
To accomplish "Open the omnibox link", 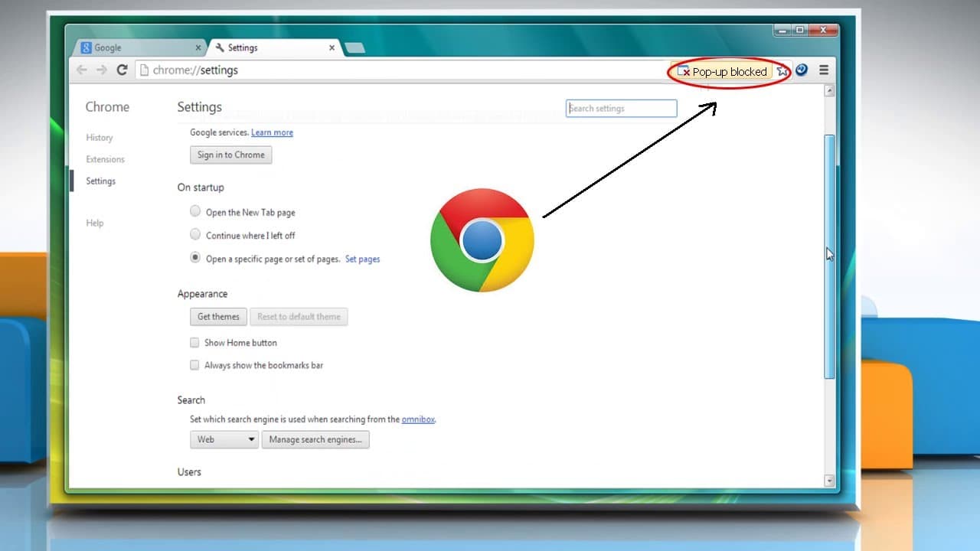I will (418, 419).
